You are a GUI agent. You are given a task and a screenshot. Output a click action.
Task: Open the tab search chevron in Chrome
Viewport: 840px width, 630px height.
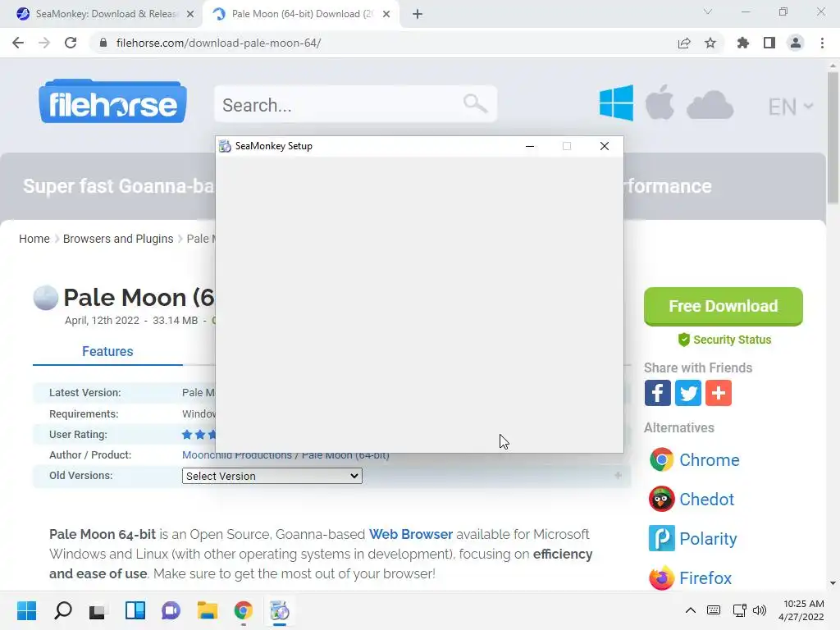pyautogui.click(x=708, y=11)
